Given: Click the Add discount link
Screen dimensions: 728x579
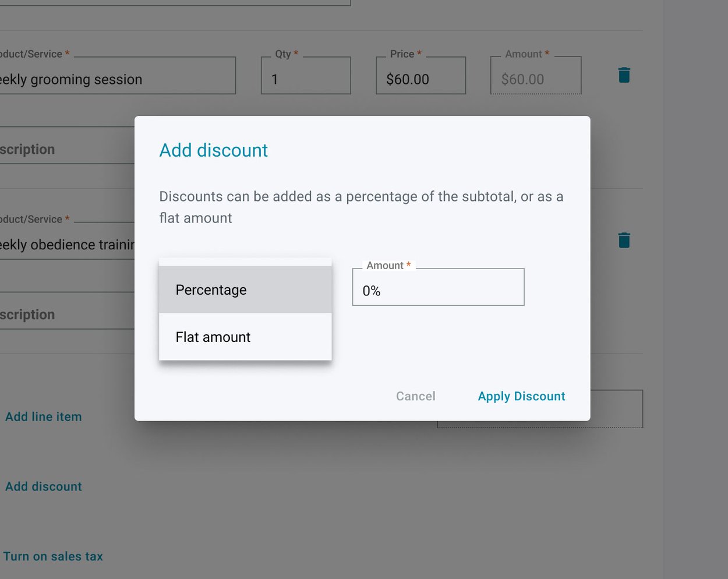Looking at the screenshot, I should pyautogui.click(x=43, y=486).
